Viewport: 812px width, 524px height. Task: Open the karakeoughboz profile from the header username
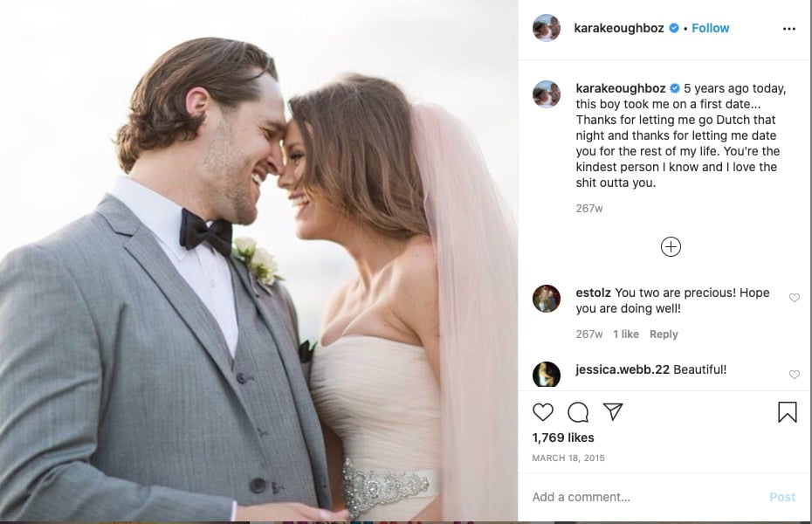pyautogui.click(x=619, y=28)
